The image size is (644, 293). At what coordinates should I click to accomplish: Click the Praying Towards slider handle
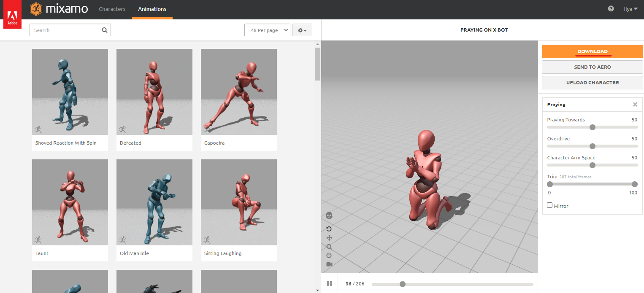pyautogui.click(x=593, y=127)
